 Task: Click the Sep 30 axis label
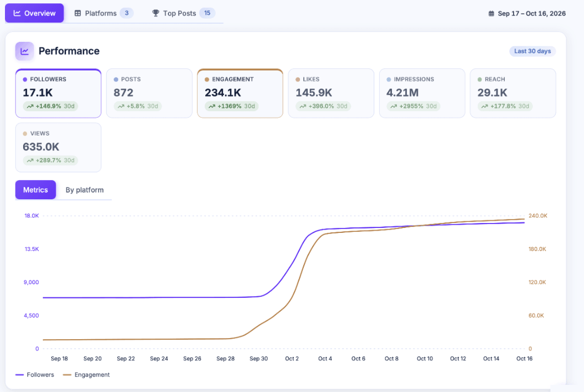[x=259, y=358]
